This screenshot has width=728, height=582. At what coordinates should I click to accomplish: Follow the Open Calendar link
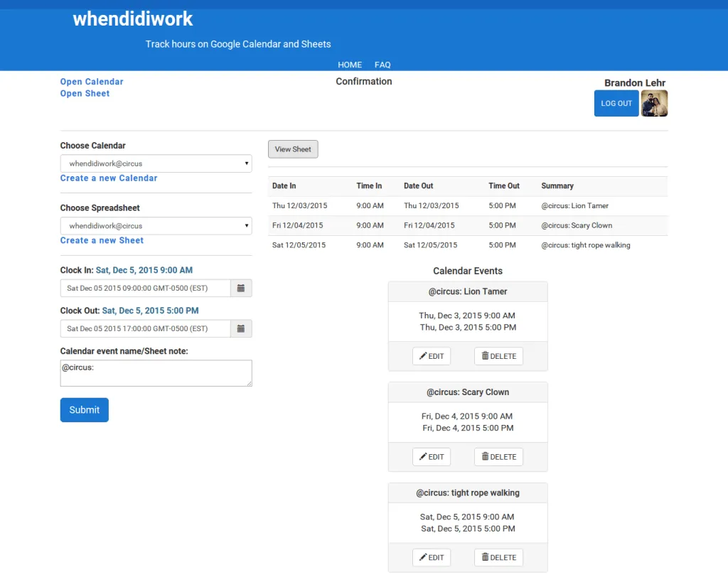[x=92, y=82]
